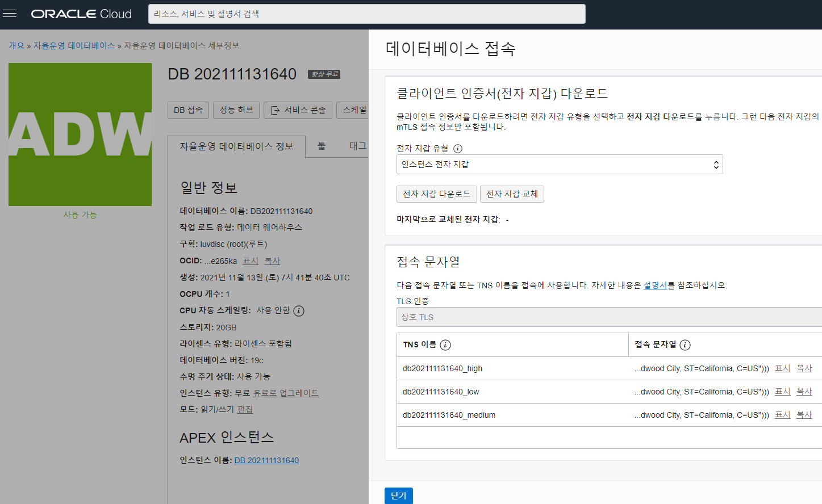Viewport: 822px width, 504px height.
Task: Click the DB 접속 button
Action: (x=188, y=110)
